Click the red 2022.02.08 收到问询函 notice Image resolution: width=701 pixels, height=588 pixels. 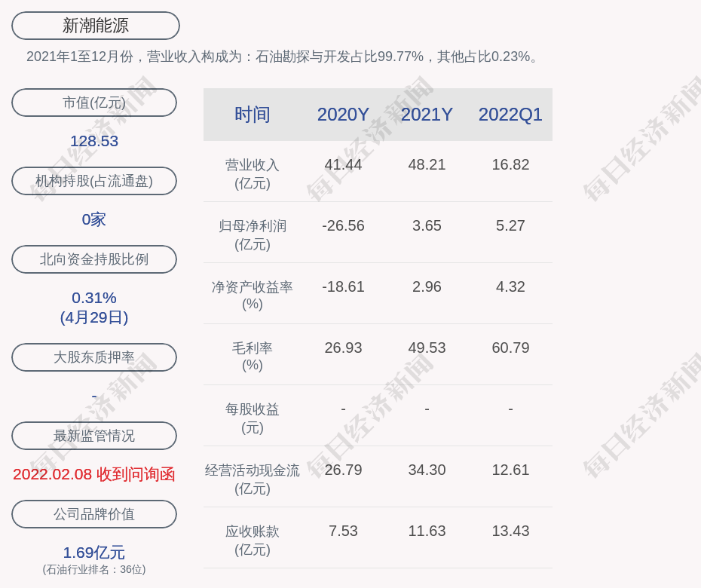click(94, 474)
